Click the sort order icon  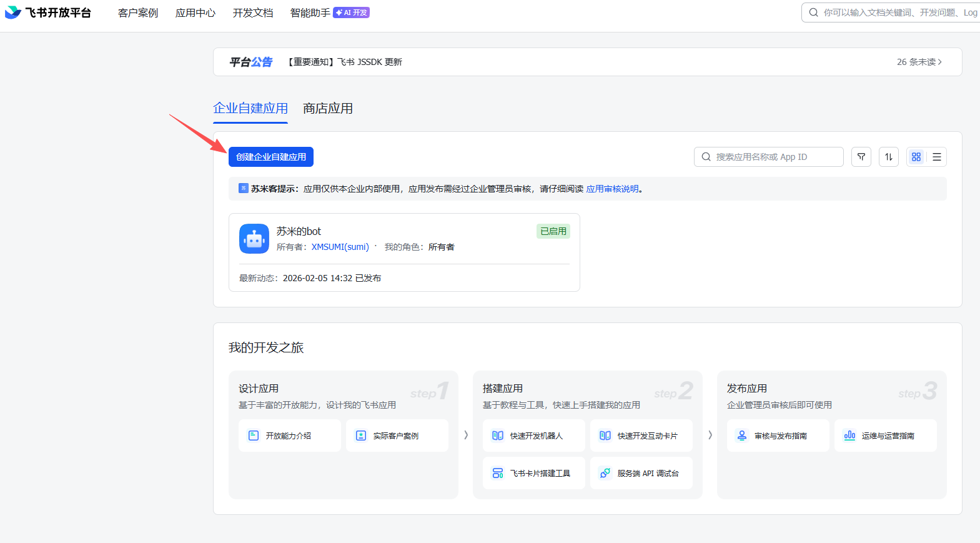[888, 157]
